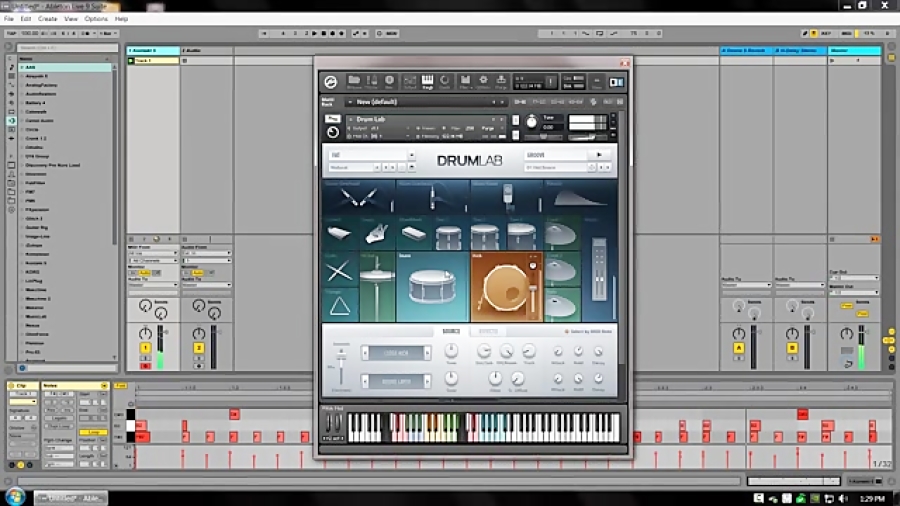Open track 1 output routing dropdown
Screen dimensions: 900x506
click(x=153, y=285)
